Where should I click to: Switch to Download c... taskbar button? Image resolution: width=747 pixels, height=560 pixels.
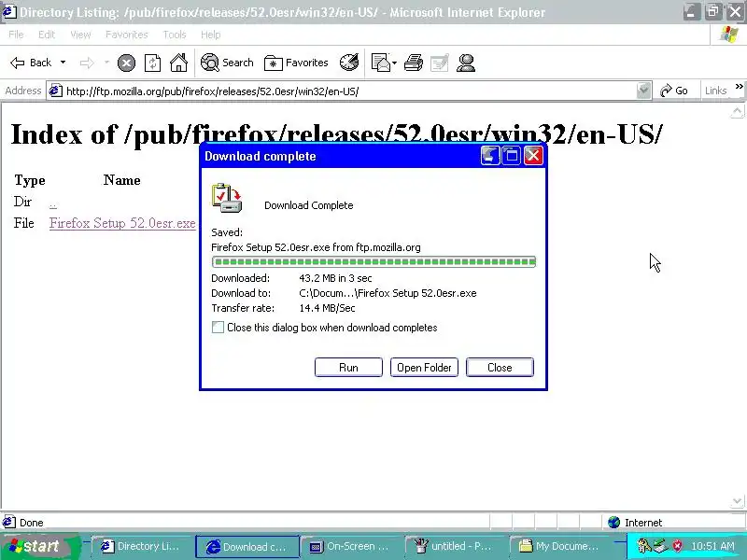[247, 547]
